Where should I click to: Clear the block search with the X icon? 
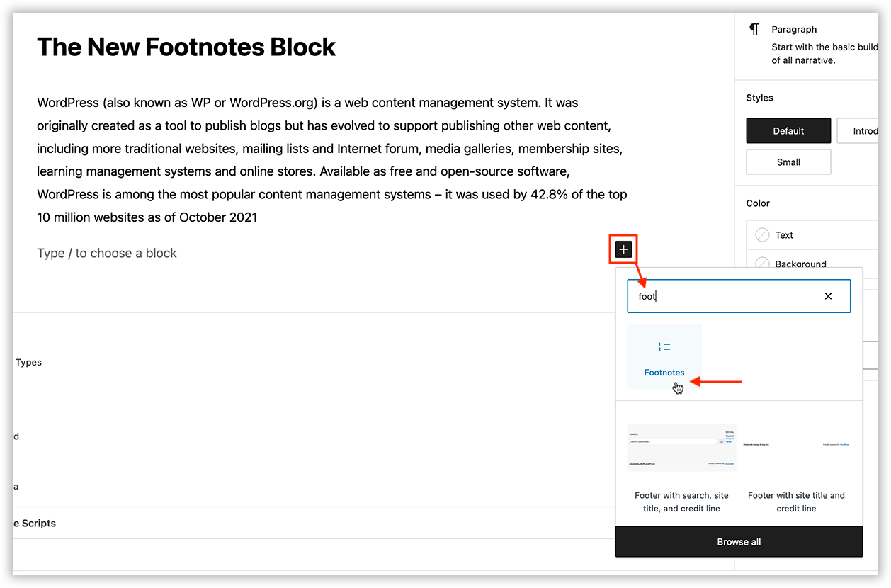[828, 295]
